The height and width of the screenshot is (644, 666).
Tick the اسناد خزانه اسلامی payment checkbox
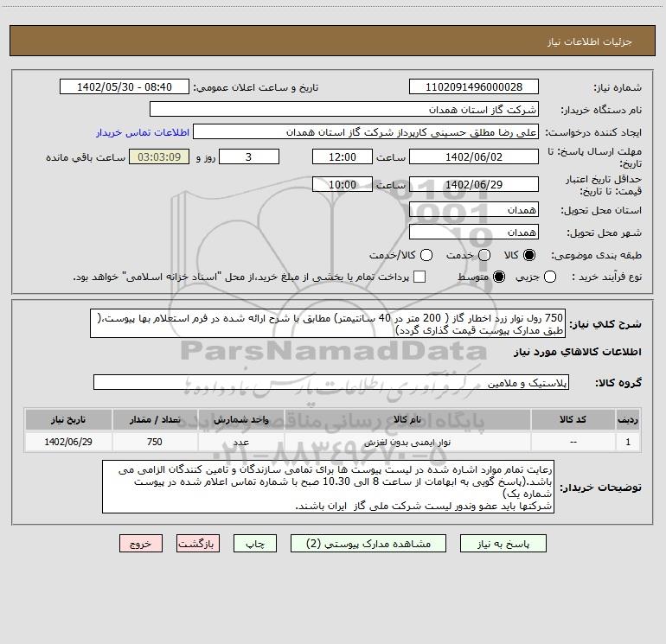click(x=419, y=277)
